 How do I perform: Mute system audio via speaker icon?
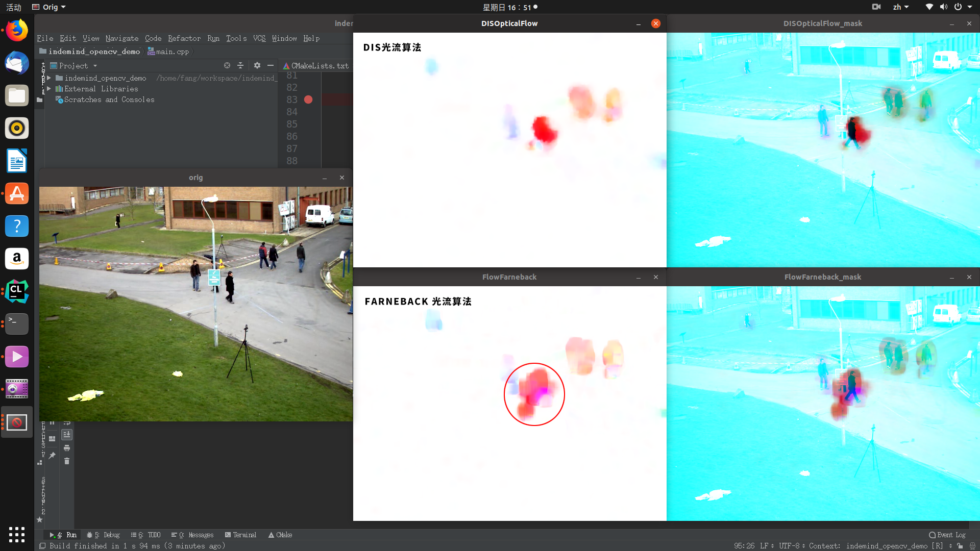pyautogui.click(x=944, y=7)
